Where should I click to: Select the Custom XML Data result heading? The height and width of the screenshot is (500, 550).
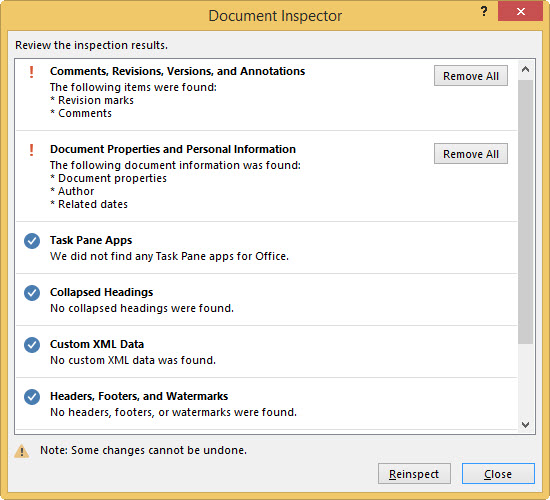97,344
